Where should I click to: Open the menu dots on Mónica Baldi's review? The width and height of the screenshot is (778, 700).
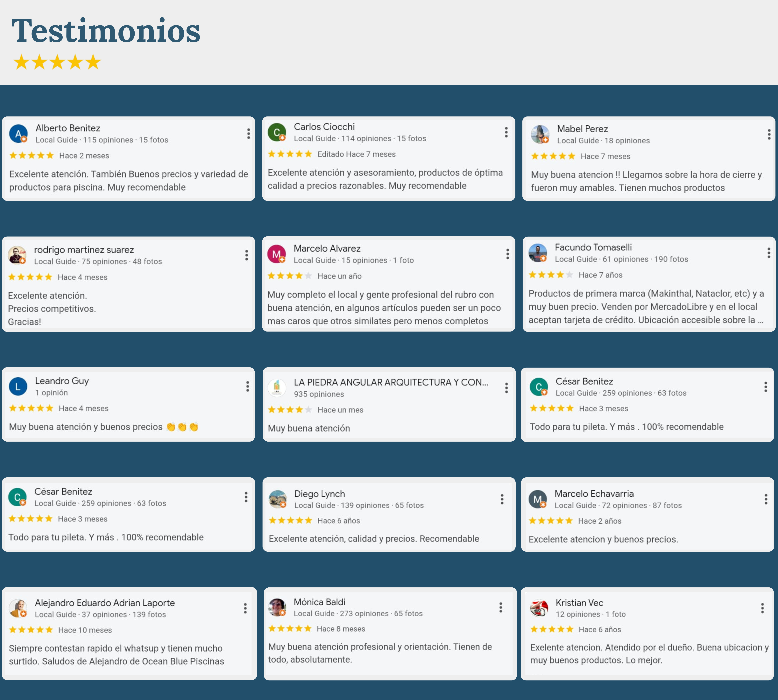click(501, 607)
